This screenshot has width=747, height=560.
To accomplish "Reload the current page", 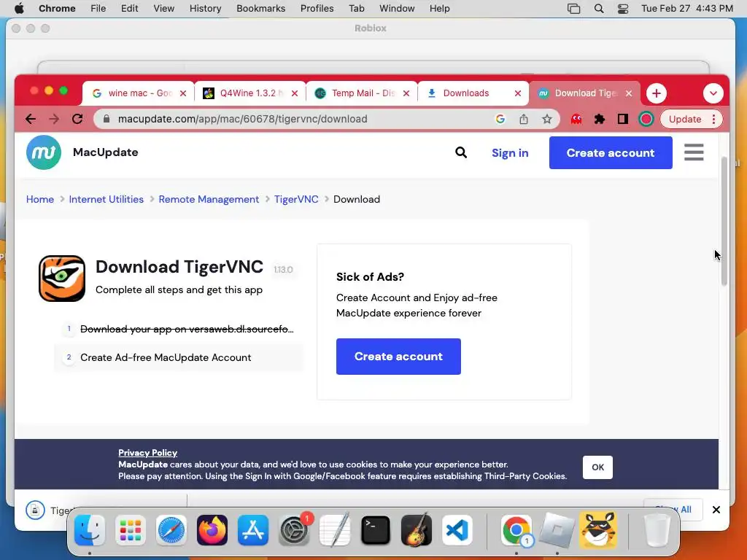I will click(77, 119).
